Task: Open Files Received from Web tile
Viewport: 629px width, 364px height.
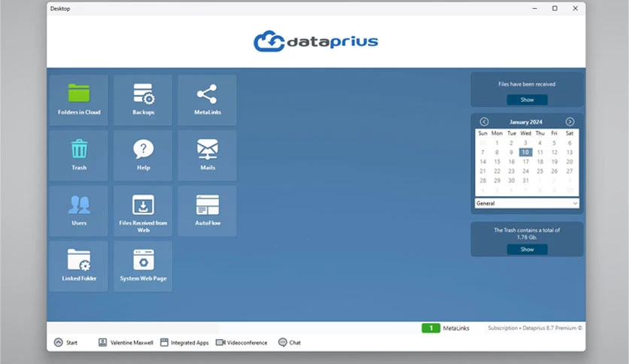Action: click(x=143, y=211)
